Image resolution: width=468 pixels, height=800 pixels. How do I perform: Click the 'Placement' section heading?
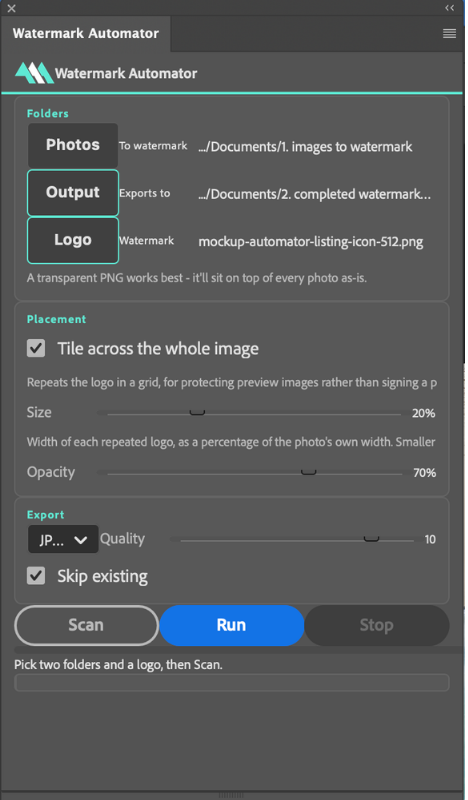(x=56, y=319)
